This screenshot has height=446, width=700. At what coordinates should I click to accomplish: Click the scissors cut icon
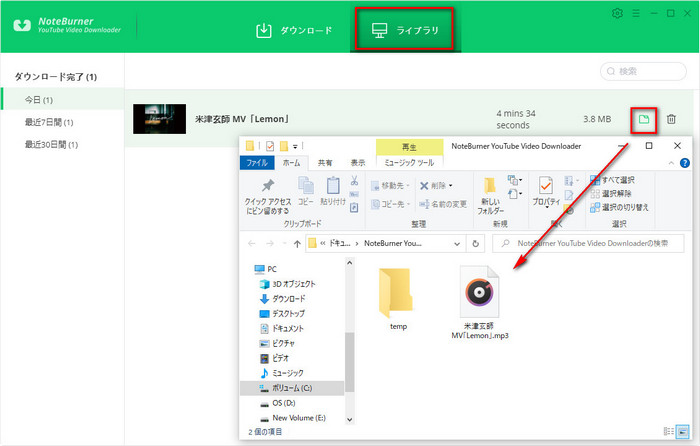coord(354,181)
